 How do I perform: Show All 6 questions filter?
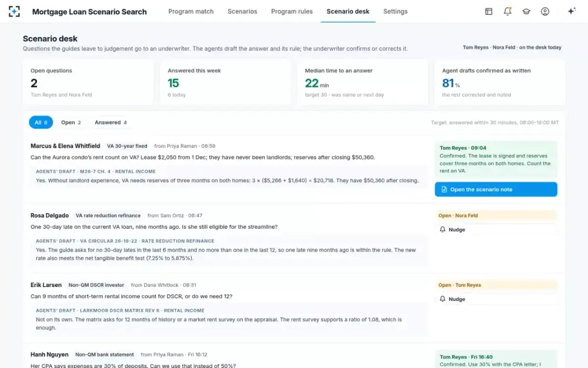point(41,123)
